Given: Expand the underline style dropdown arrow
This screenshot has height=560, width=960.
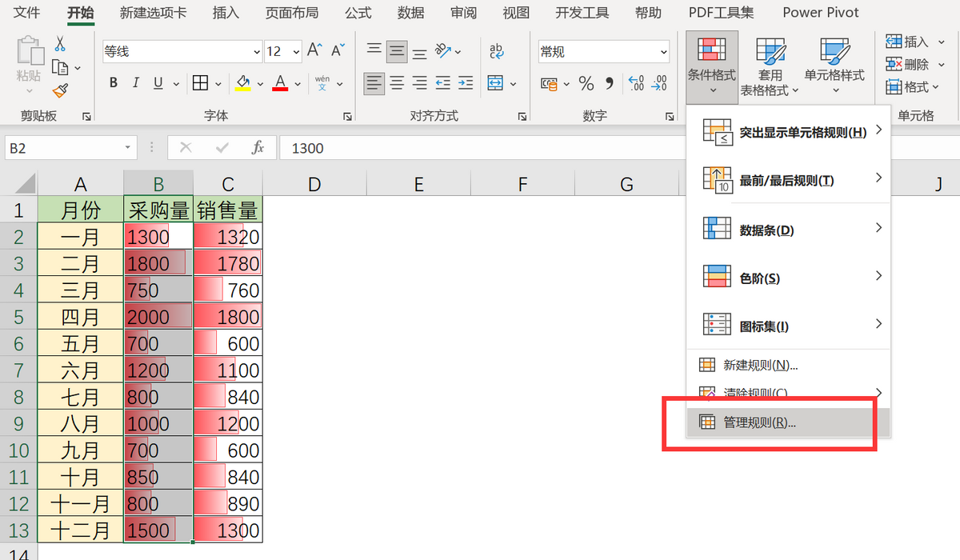Looking at the screenshot, I should (175, 83).
